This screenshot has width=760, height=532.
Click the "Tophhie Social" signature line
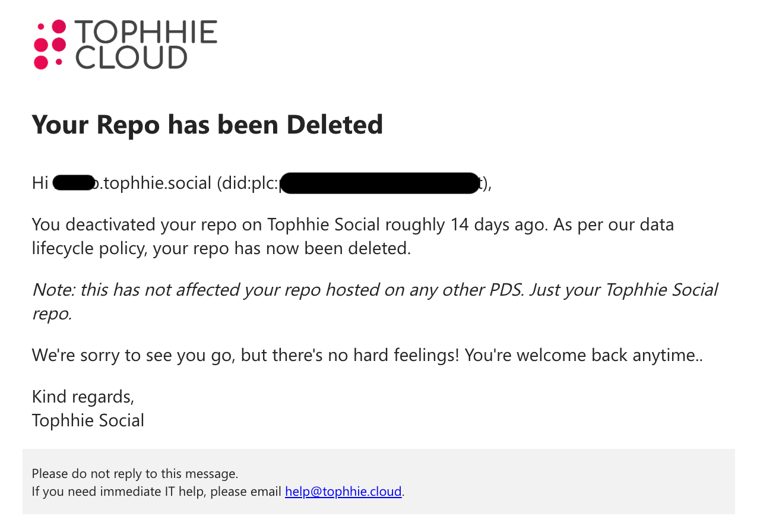88,420
